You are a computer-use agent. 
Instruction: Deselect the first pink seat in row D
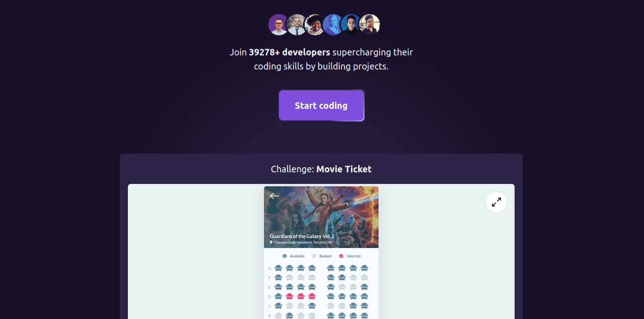coord(290,296)
